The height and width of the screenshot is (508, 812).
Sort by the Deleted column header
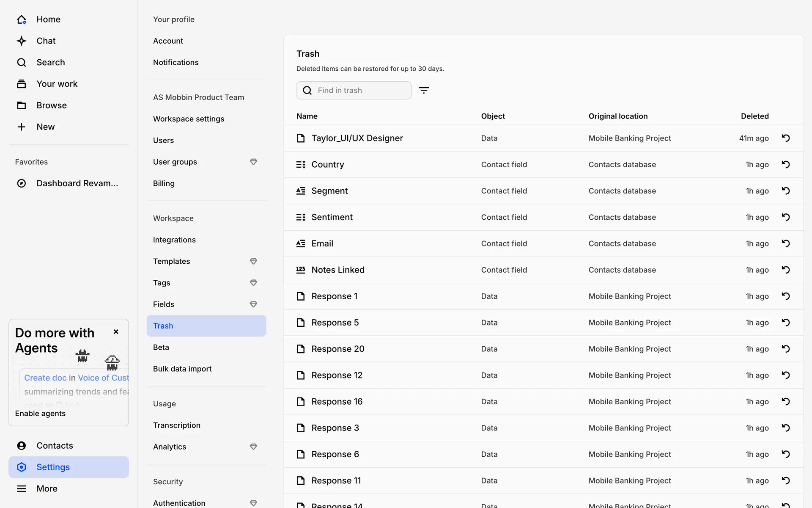point(754,116)
